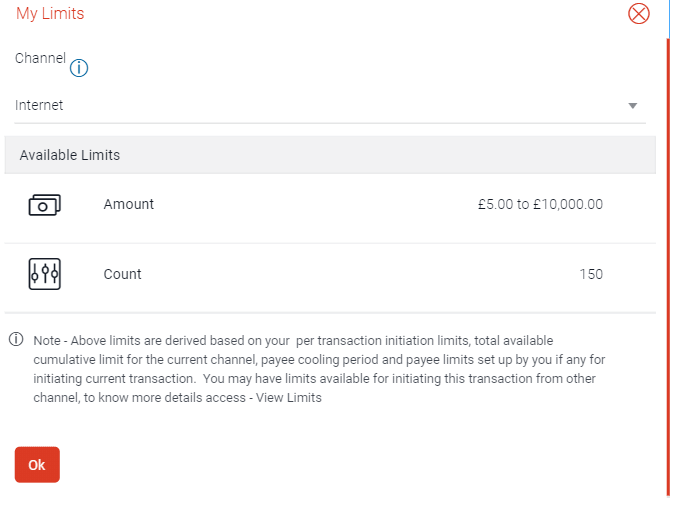The image size is (674, 506).
Task: Expand the Channel dropdown arrow
Action: [x=632, y=105]
